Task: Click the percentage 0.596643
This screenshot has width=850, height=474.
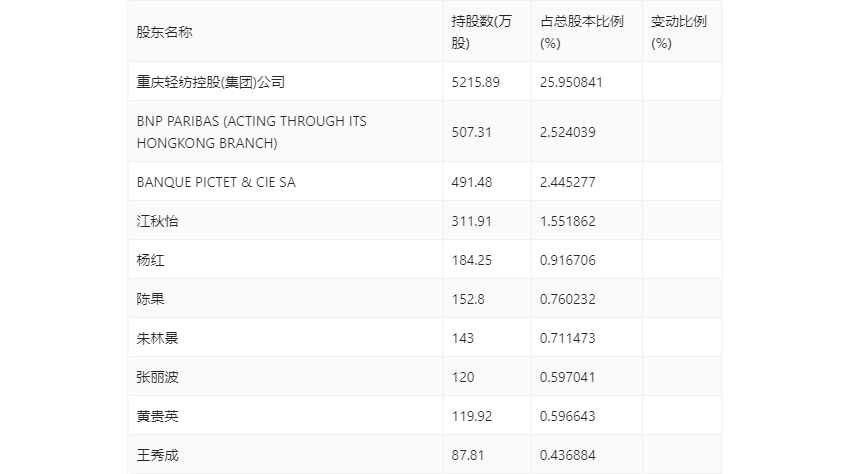Action: tap(568, 417)
